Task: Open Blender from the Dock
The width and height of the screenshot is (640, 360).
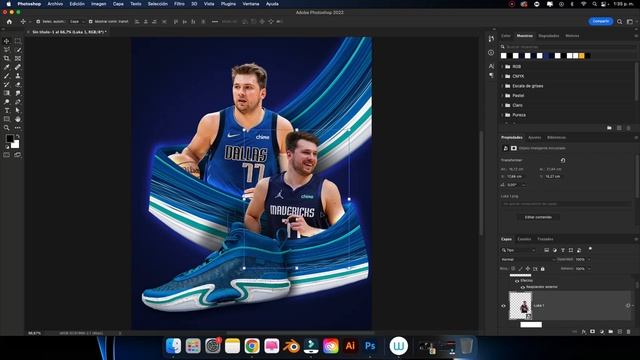Action: 291,346
